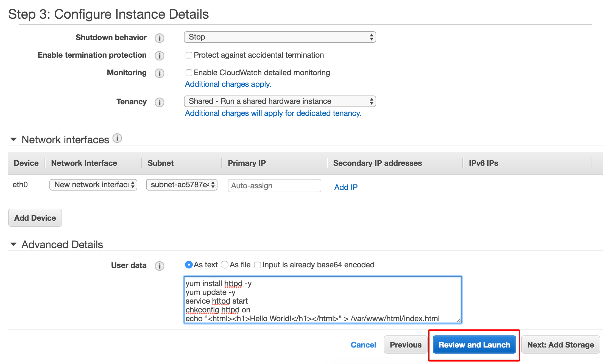Select the As file radio option
The width and height of the screenshot is (609, 364).
(x=225, y=265)
